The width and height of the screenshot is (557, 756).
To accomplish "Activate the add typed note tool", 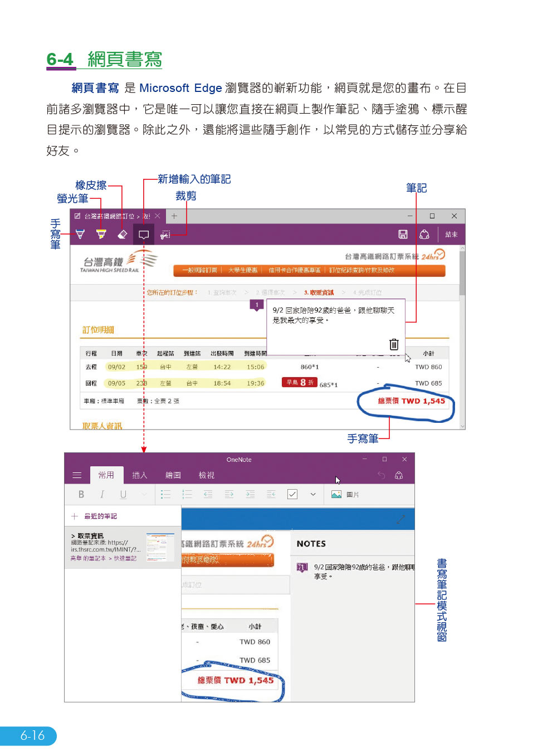I will point(144,235).
